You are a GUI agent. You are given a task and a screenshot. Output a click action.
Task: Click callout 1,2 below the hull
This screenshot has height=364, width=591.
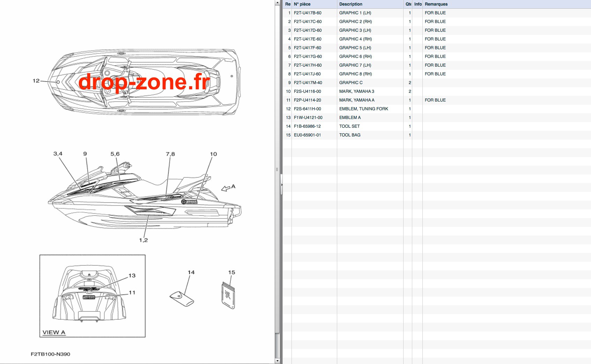coord(143,240)
